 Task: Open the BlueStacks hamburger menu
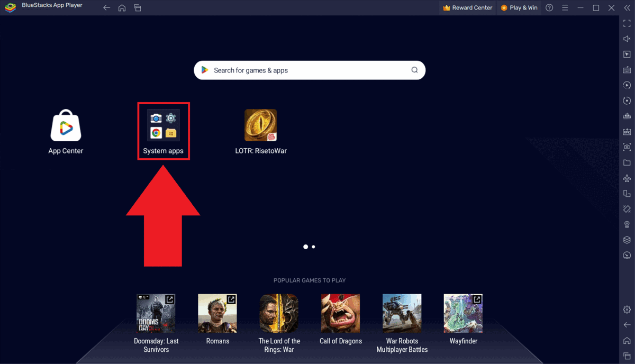[565, 8]
